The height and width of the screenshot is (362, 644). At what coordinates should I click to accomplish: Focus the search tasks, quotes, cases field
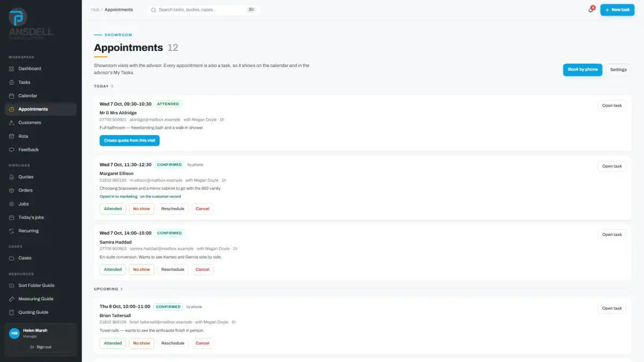click(x=204, y=10)
